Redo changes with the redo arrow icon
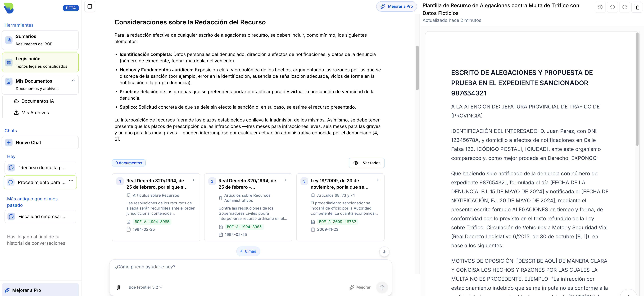The image size is (644, 296). (x=625, y=7)
